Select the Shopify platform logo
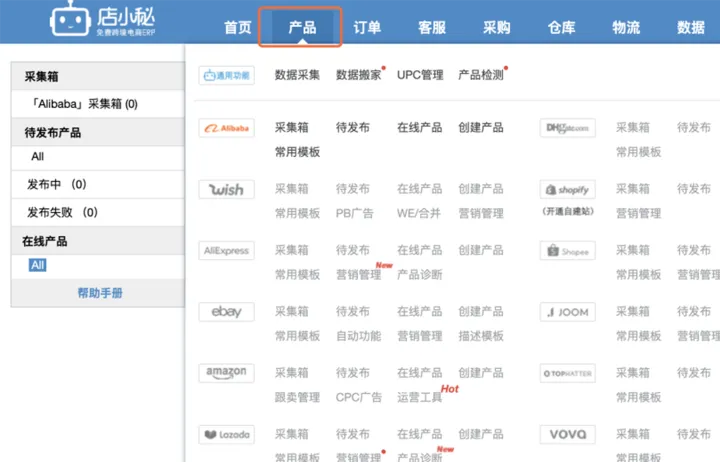This screenshot has height=462, width=720. 568,189
